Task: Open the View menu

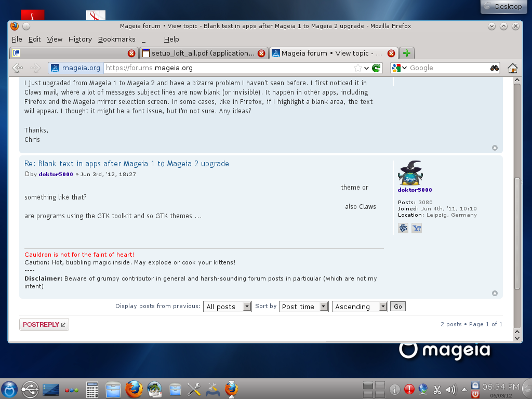Action: (55, 39)
